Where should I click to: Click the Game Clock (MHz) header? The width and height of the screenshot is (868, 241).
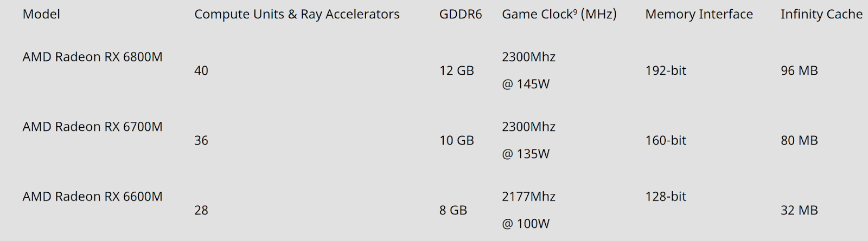coord(559,14)
